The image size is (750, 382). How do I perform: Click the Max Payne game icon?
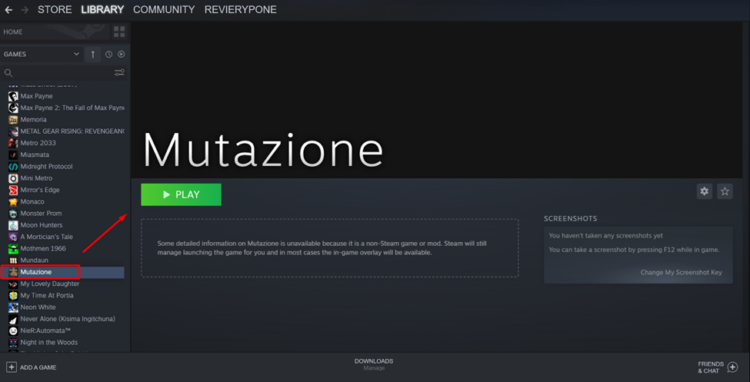tap(13, 96)
